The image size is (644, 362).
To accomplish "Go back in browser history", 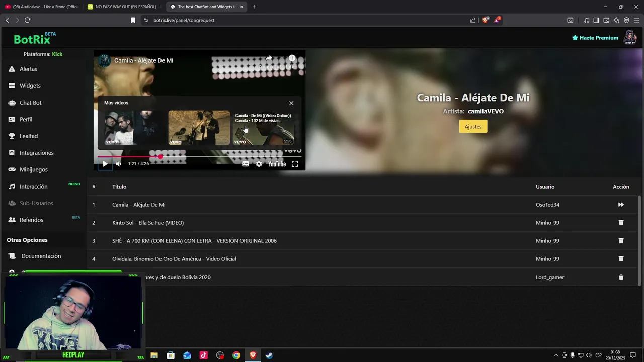I will pyautogui.click(x=7, y=20).
